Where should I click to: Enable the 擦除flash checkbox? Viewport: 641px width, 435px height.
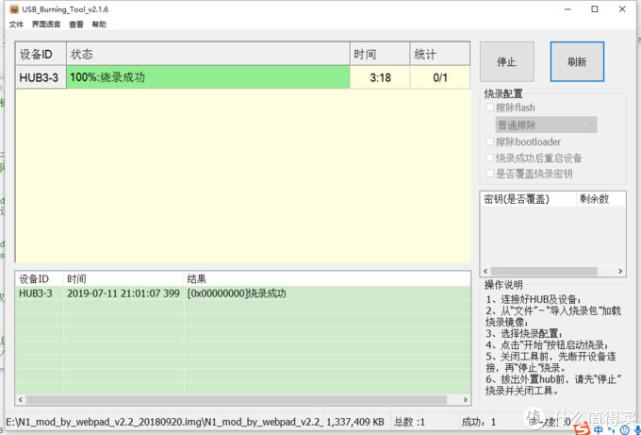(489, 108)
